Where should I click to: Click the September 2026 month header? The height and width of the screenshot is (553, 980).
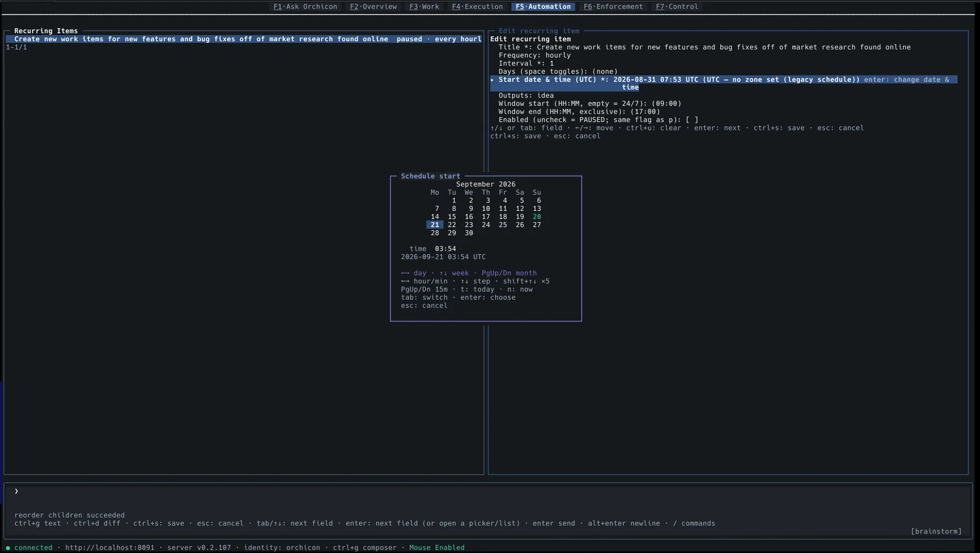coord(486,185)
